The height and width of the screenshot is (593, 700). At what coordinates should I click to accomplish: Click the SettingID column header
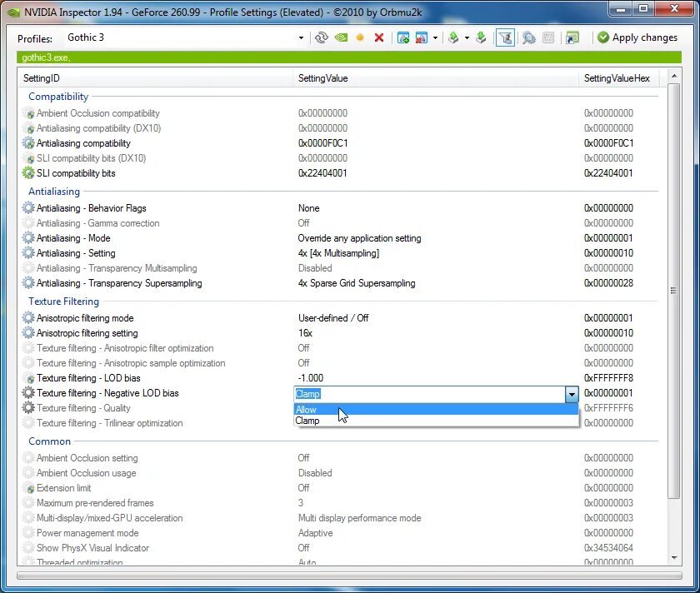point(155,78)
